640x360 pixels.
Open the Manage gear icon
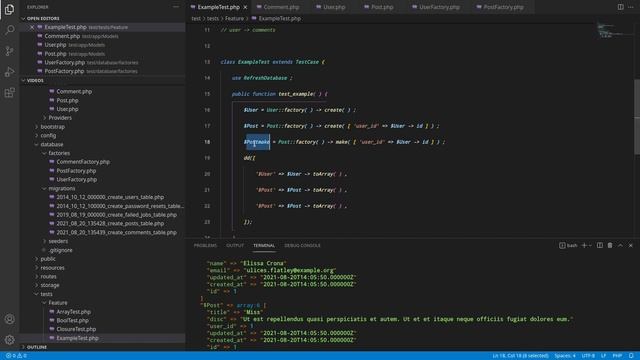coord(9,340)
